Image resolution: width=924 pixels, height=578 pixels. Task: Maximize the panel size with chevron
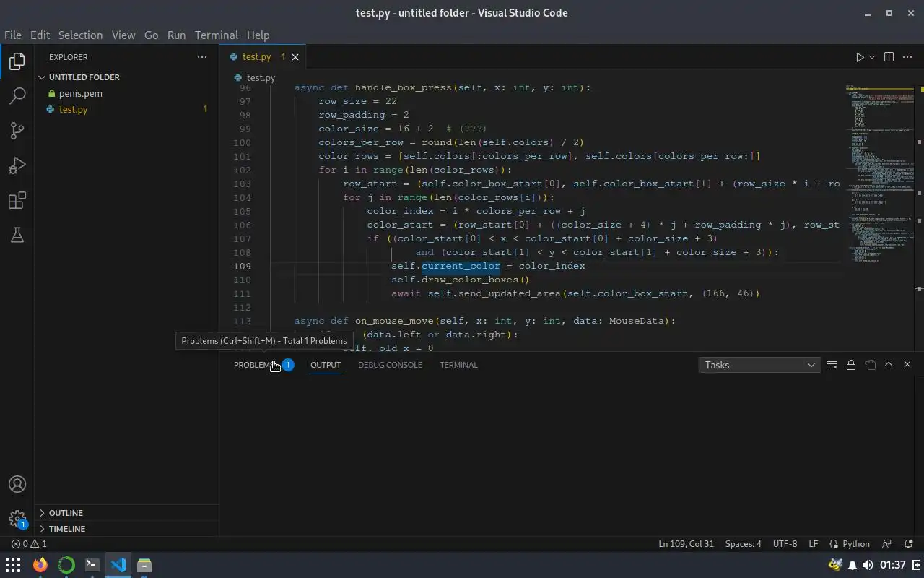click(889, 365)
